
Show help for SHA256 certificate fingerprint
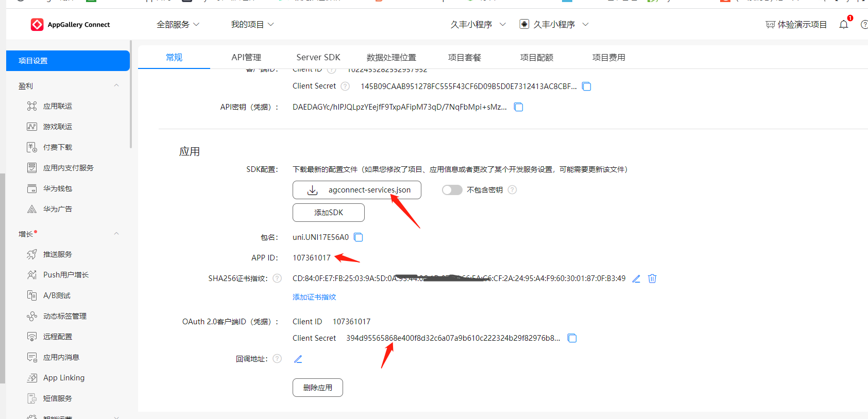pos(277,278)
